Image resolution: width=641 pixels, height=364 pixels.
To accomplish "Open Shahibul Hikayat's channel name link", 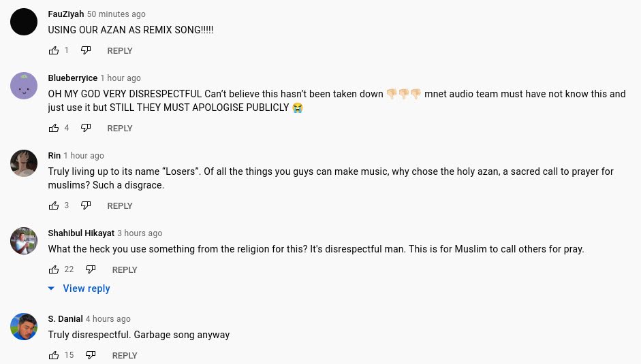I will click(81, 233).
